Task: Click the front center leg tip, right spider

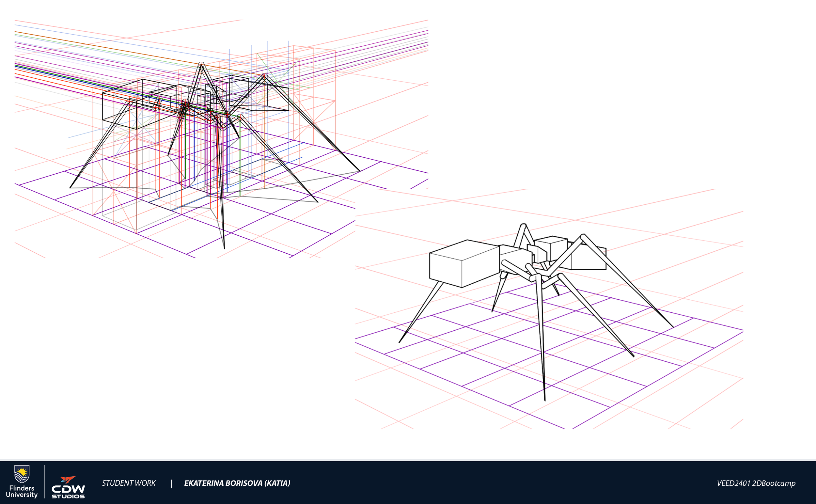Action: pos(545,399)
